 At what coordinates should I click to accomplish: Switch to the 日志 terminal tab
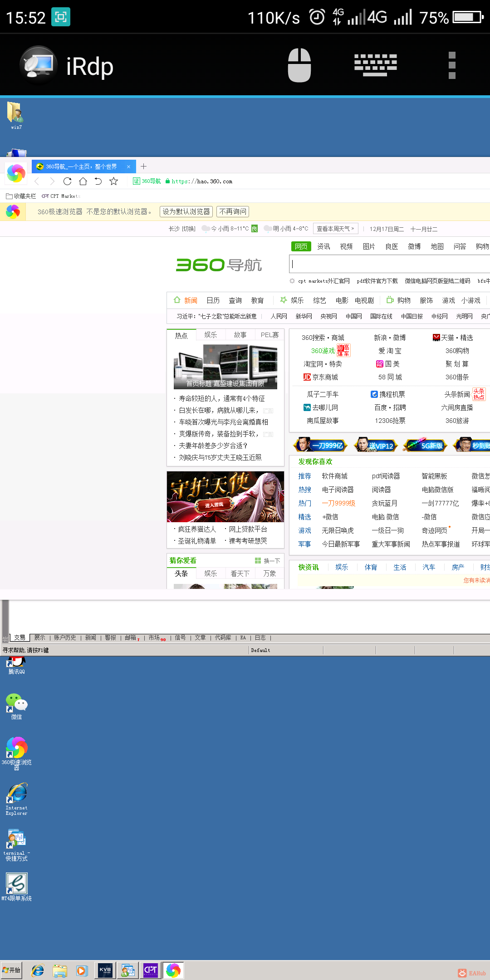pyautogui.click(x=260, y=637)
